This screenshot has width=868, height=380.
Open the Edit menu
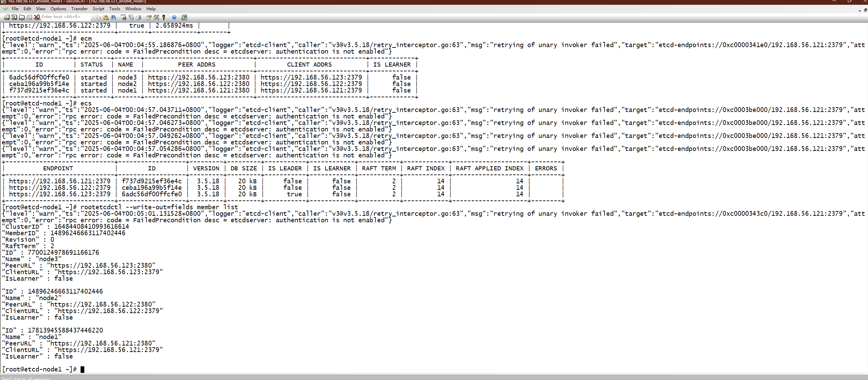coord(27,9)
